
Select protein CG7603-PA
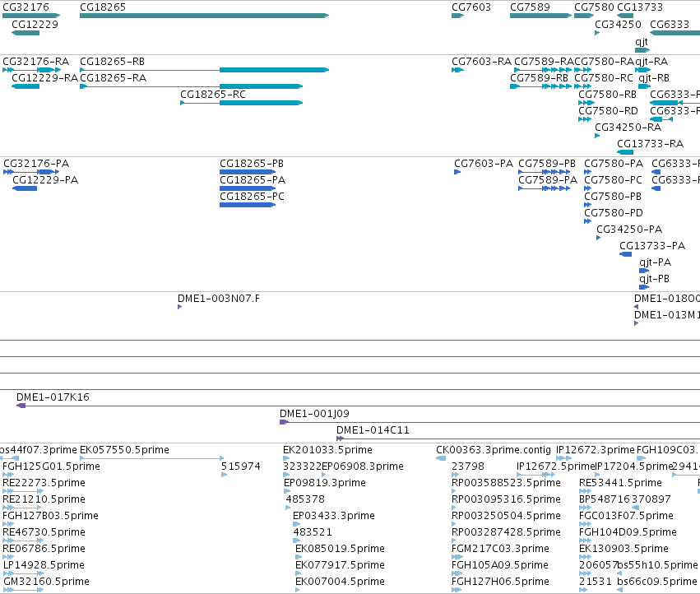tap(457, 172)
